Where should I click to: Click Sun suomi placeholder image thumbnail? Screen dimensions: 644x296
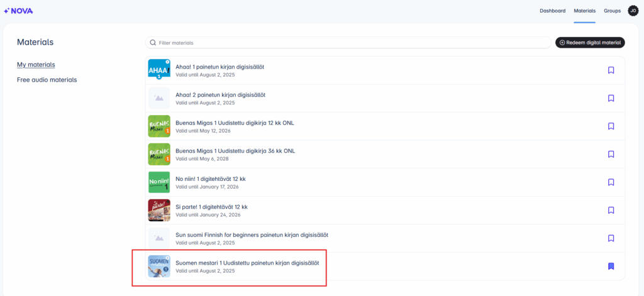[159, 238]
